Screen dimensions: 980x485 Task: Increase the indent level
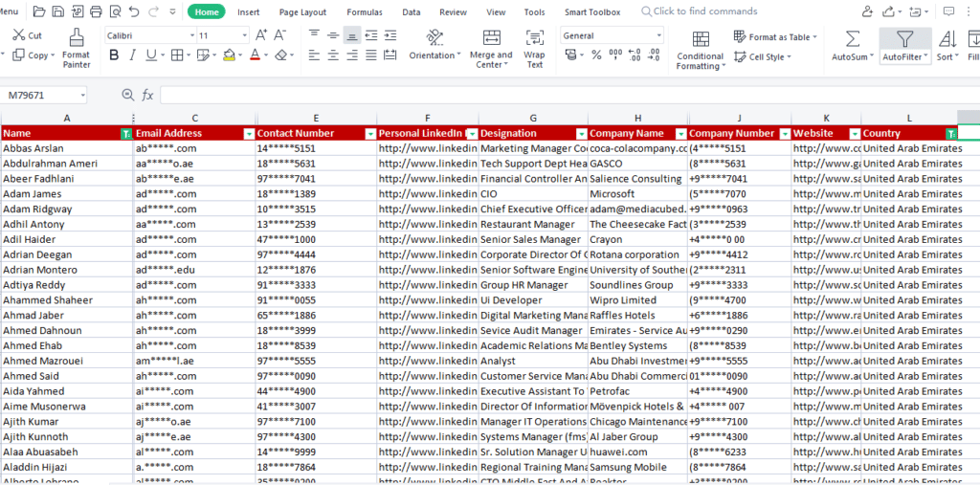[x=390, y=35]
